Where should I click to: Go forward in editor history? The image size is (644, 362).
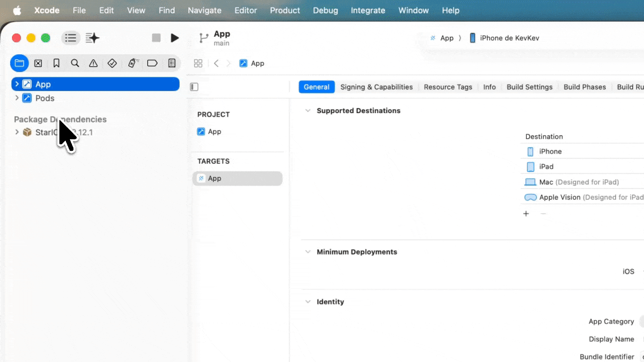click(228, 63)
